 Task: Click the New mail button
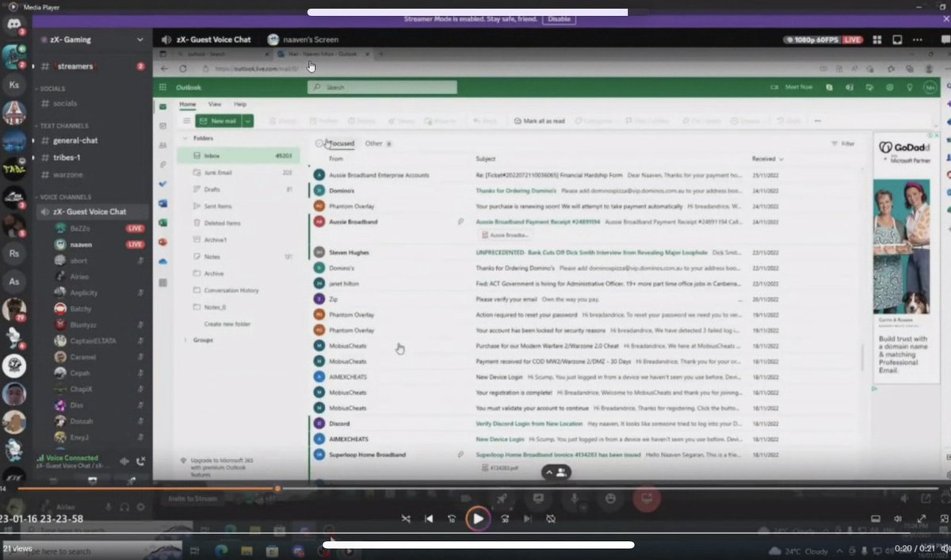[219, 121]
